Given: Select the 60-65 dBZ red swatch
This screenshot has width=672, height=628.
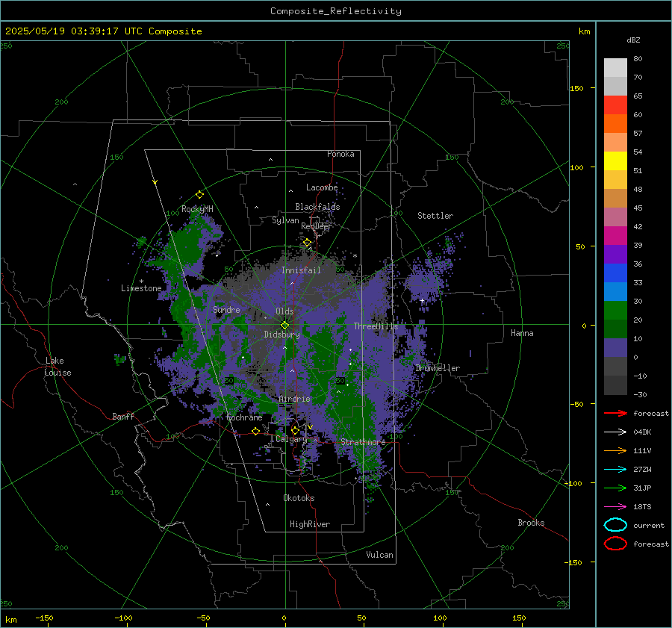Looking at the screenshot, I should coord(615,105).
